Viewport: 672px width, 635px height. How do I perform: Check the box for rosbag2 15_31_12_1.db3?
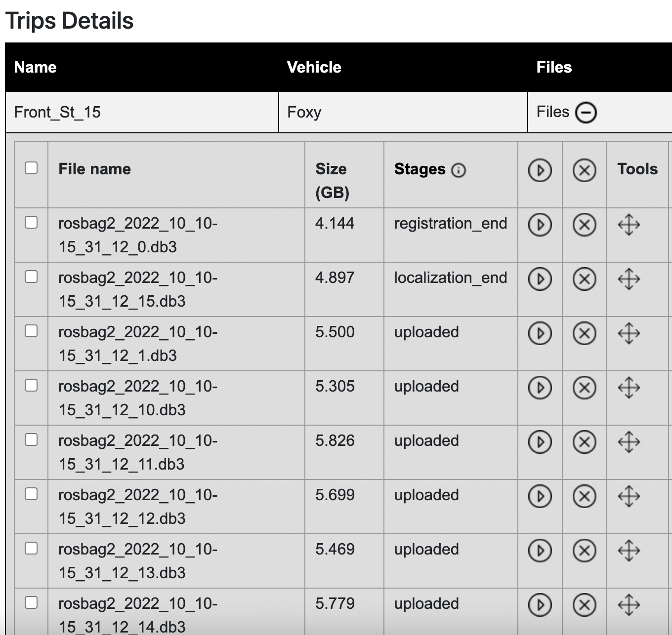click(31, 331)
